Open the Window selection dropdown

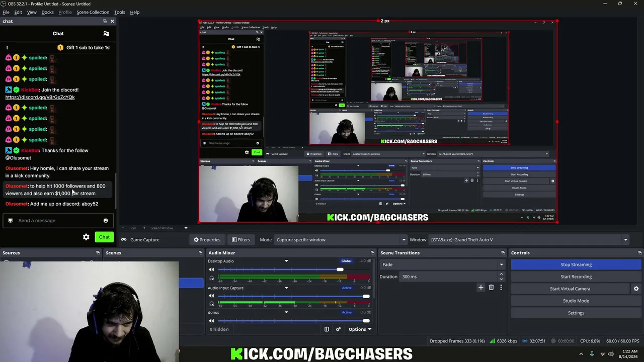(529, 240)
